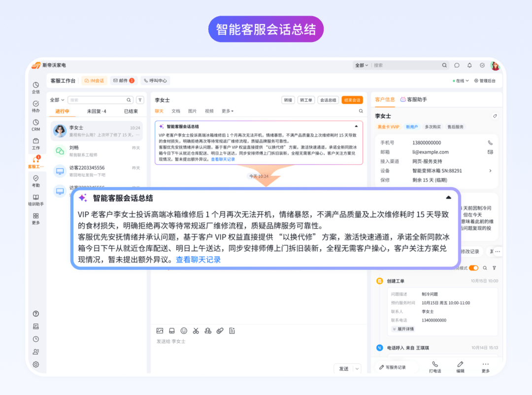Collapse the large AI conversation summary card
532x395 pixels.
448,197
